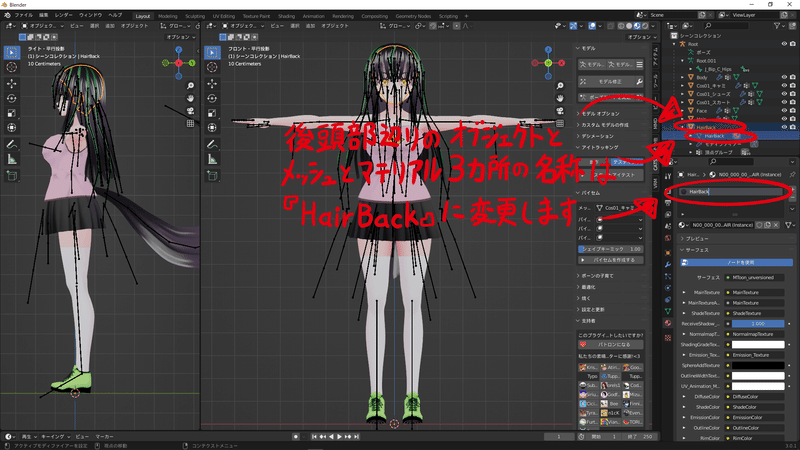
Task: Click zoom magnifier icon in left viewport
Action: (x=190, y=86)
